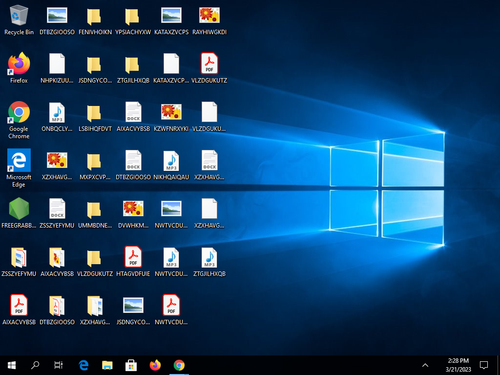Open the Windows Start menu
Viewport: 500px width, 375px height.
pyautogui.click(x=12, y=365)
